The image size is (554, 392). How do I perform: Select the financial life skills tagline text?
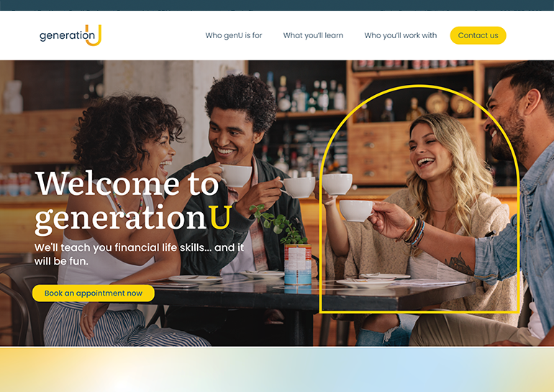click(x=139, y=255)
